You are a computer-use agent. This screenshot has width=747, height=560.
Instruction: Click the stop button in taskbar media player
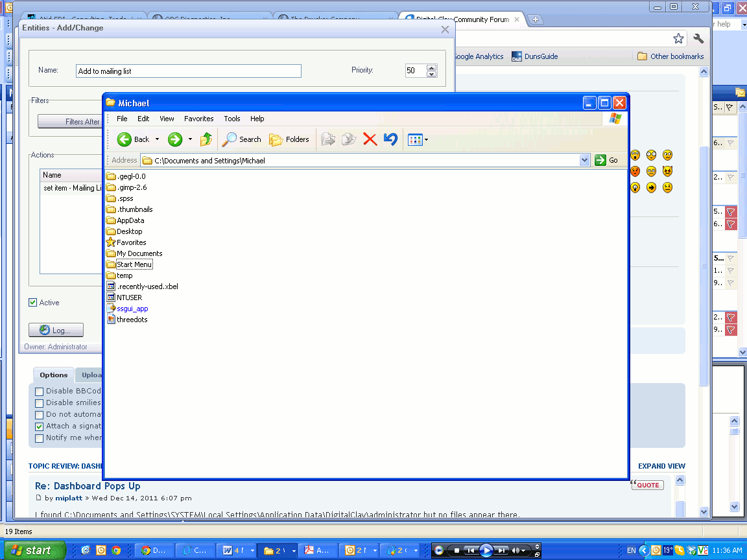(x=456, y=550)
